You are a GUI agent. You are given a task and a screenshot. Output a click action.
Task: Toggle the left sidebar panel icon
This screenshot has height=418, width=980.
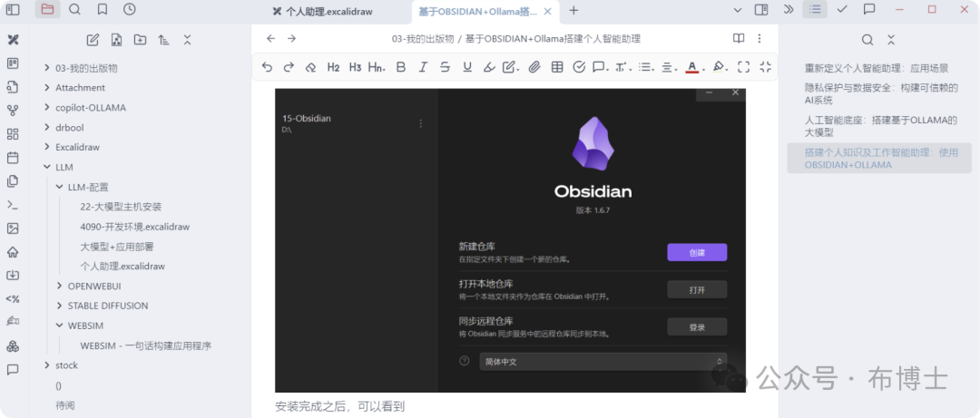click(13, 9)
